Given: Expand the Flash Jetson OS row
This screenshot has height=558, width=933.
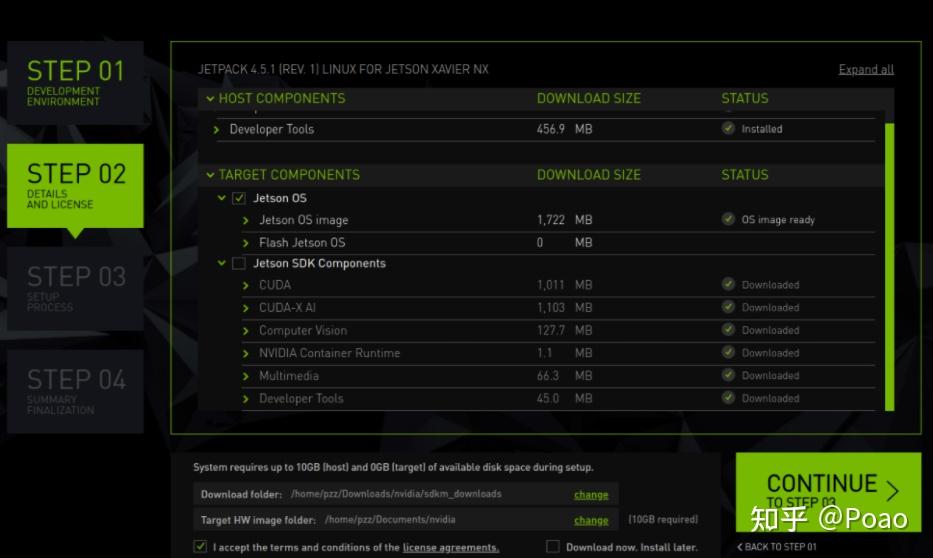Looking at the screenshot, I should pos(246,243).
